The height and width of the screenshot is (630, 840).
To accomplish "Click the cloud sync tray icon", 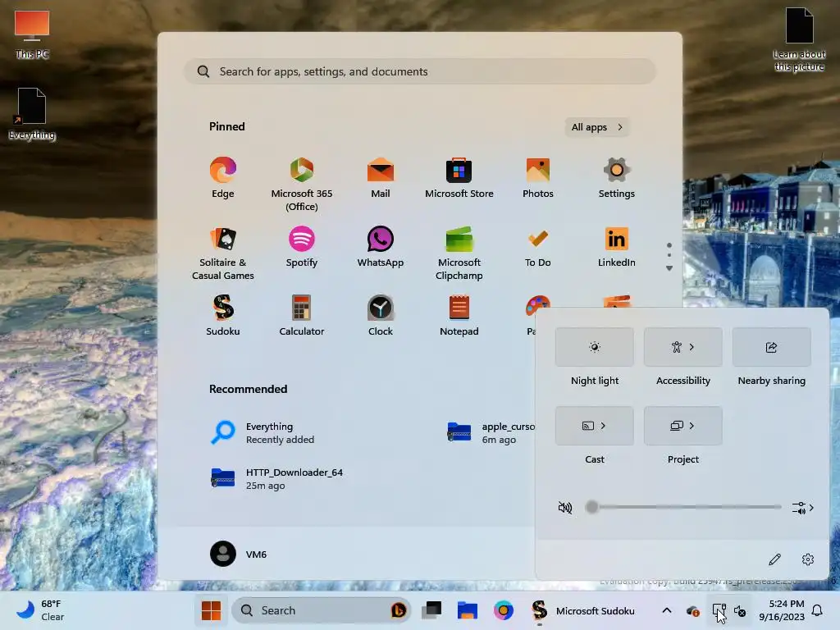I will [692, 610].
